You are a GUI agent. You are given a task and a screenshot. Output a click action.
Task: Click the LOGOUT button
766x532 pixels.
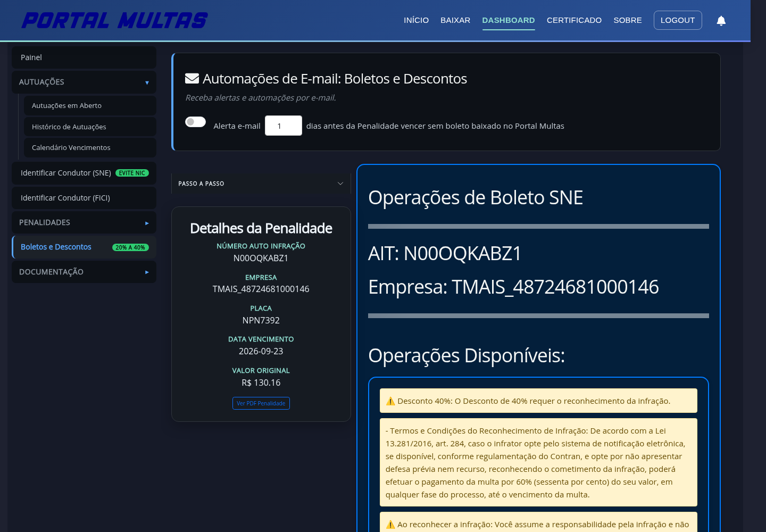(678, 20)
